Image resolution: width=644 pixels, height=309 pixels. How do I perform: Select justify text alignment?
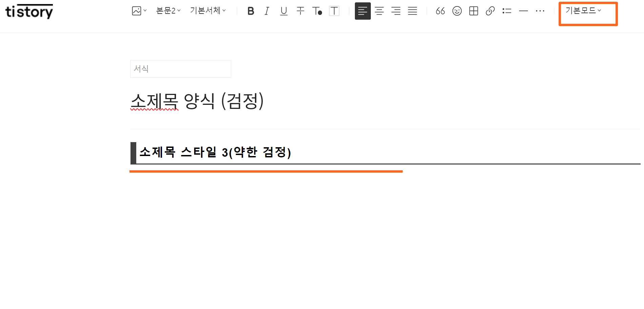[412, 11]
